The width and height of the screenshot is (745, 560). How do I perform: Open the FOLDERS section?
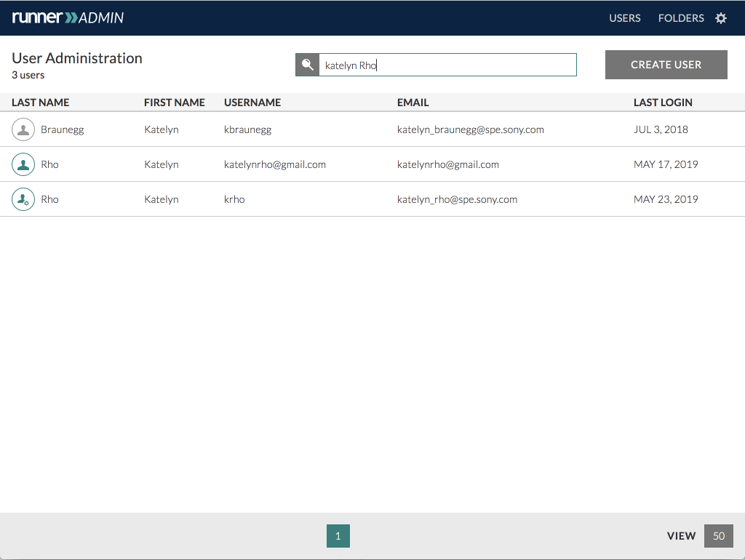click(x=681, y=18)
